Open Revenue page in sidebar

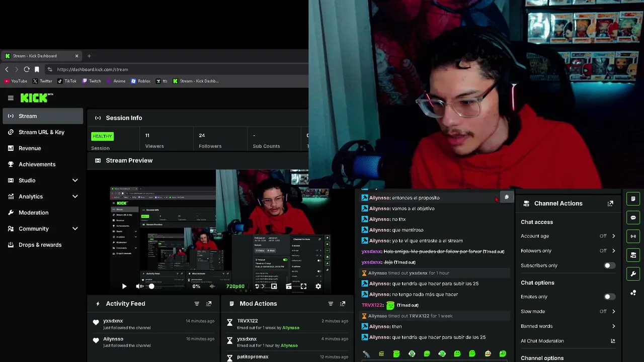43,148
